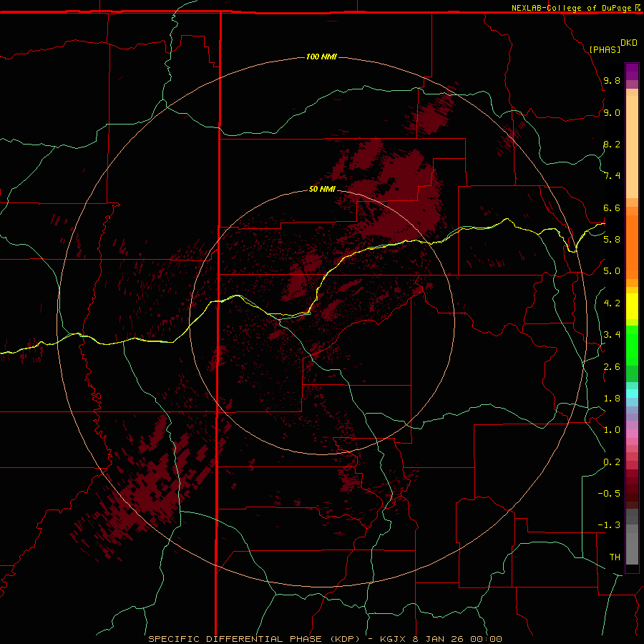644x644 pixels.
Task: Click the 9.8 scale value
Action: coord(612,80)
